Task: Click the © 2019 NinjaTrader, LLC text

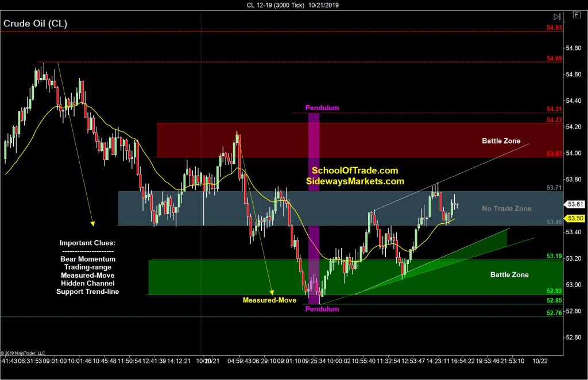Action: coord(23,353)
